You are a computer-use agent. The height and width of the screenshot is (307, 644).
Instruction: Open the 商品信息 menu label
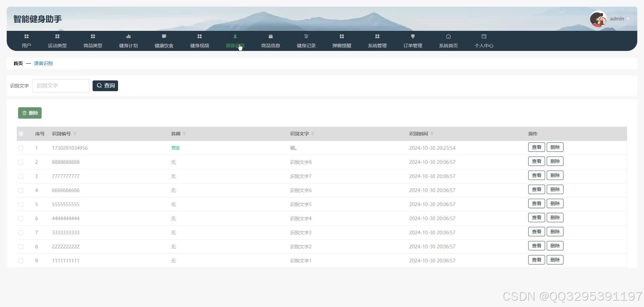[x=271, y=46]
